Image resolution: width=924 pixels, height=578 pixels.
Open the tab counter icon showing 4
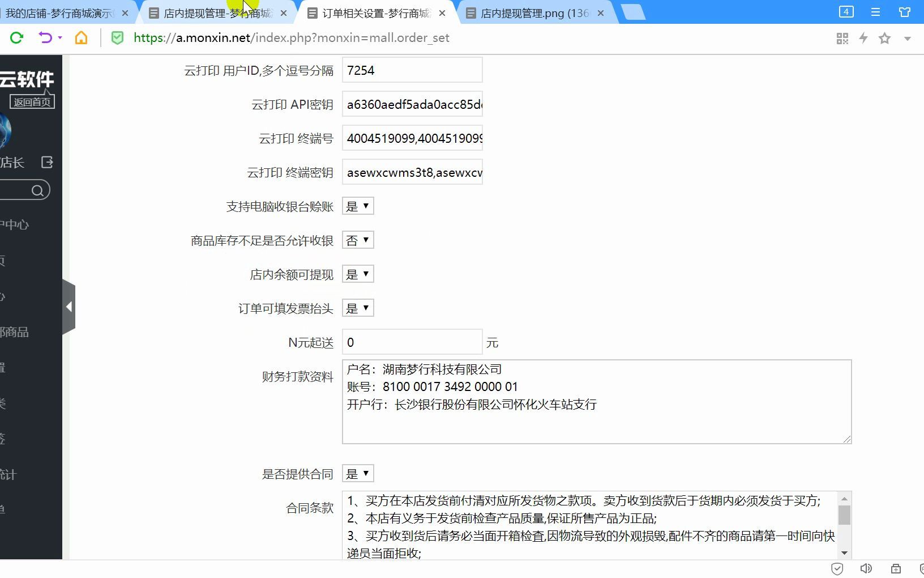[846, 12]
